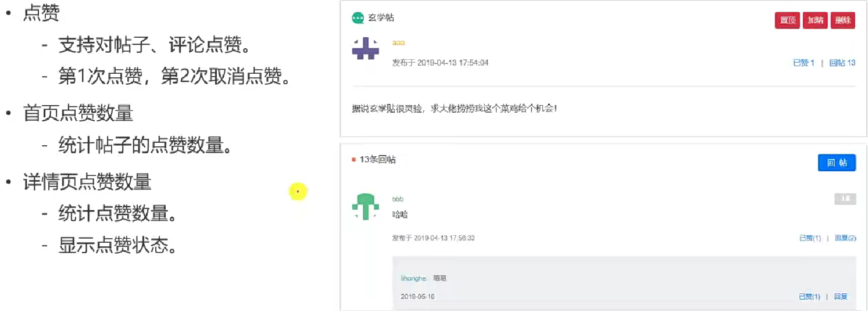Click the post body text 据说玄学贴很灵验
The image size is (868, 313).
tap(454, 109)
